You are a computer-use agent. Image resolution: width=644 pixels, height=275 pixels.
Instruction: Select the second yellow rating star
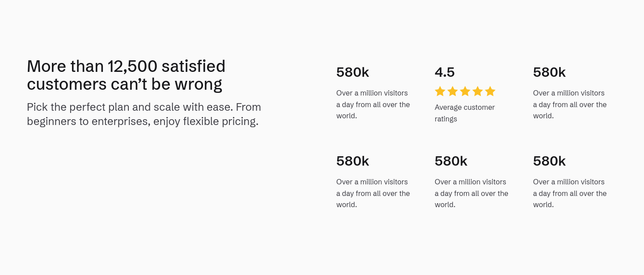coord(453,91)
